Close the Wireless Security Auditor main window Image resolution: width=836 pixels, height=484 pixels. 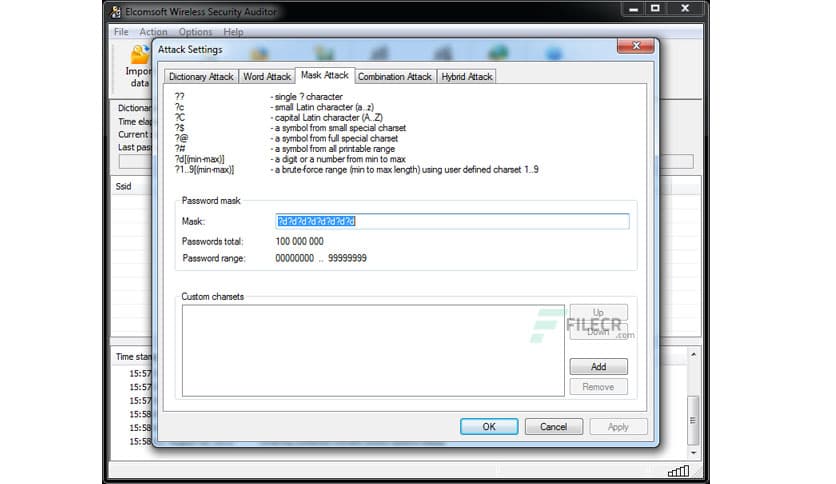pyautogui.click(x=685, y=9)
